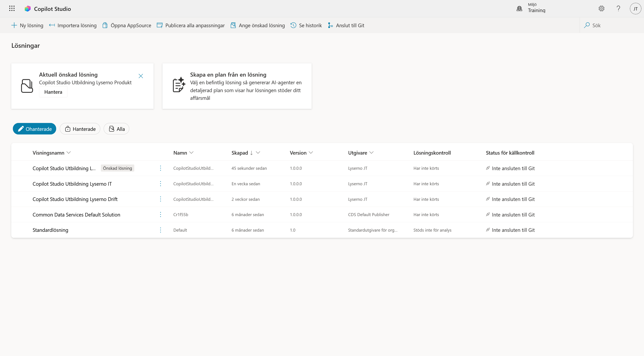644x356 pixels.
Task: Close the Aktuell önskad lösning card
Action: pos(141,76)
